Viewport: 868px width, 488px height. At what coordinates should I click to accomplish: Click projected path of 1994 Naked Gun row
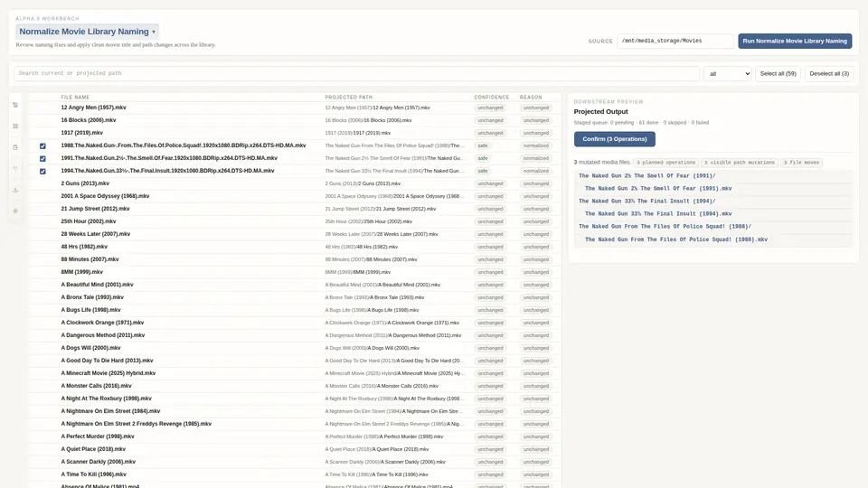coord(394,171)
